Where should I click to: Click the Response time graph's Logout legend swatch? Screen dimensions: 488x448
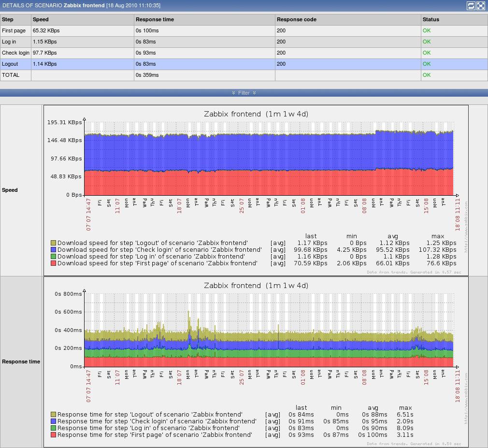point(53,414)
